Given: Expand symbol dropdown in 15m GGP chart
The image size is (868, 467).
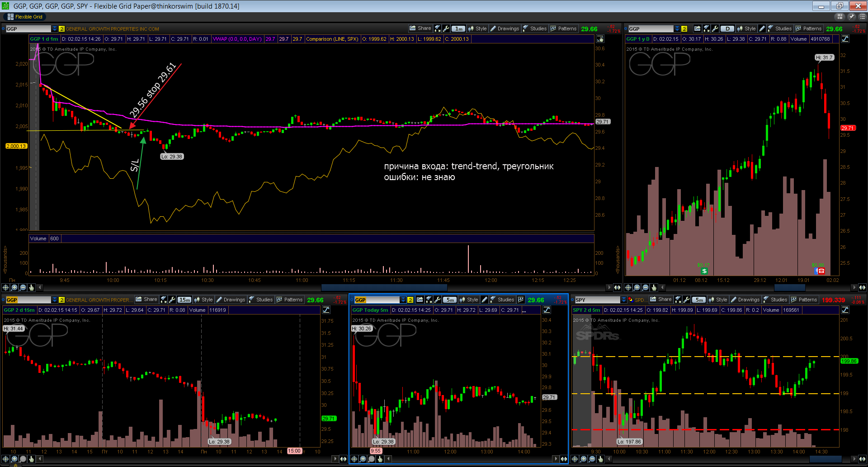Looking at the screenshot, I should (x=55, y=300).
